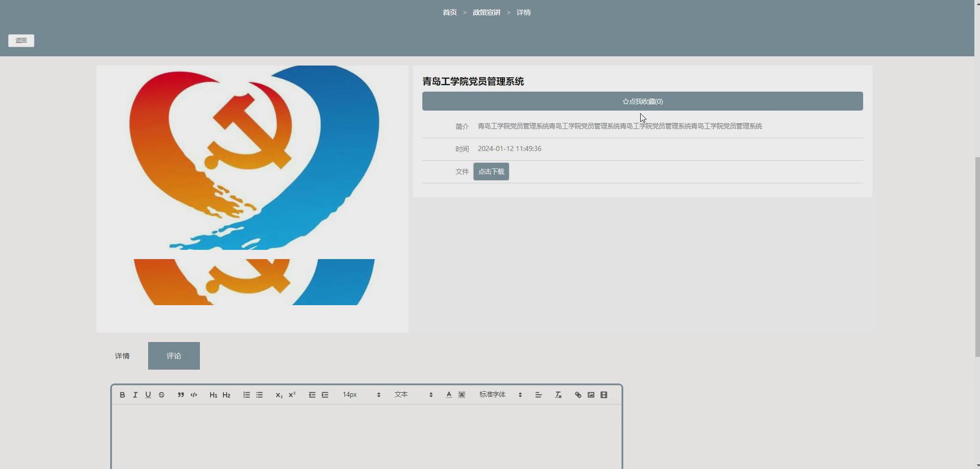Insert an image into the comment

[590, 394]
